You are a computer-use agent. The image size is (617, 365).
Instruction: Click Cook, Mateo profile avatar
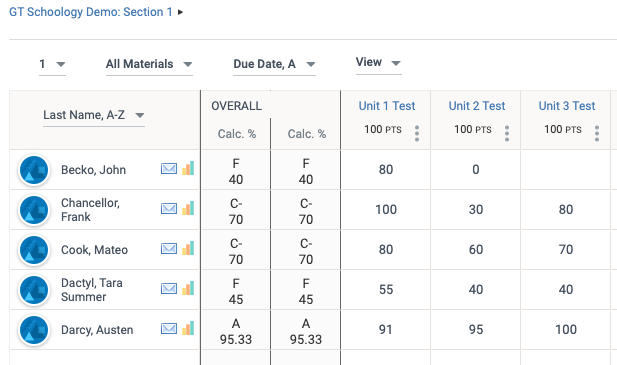point(34,250)
